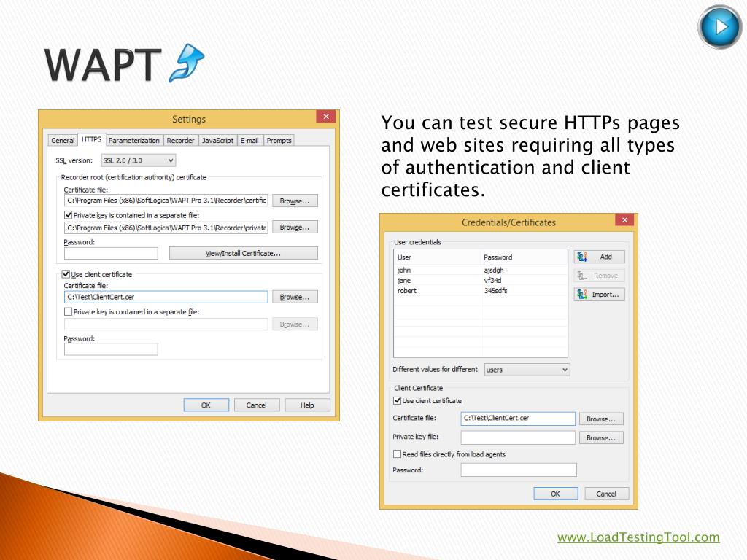Open the Parameterization tab
The width and height of the screenshot is (747, 560).
pos(134,141)
